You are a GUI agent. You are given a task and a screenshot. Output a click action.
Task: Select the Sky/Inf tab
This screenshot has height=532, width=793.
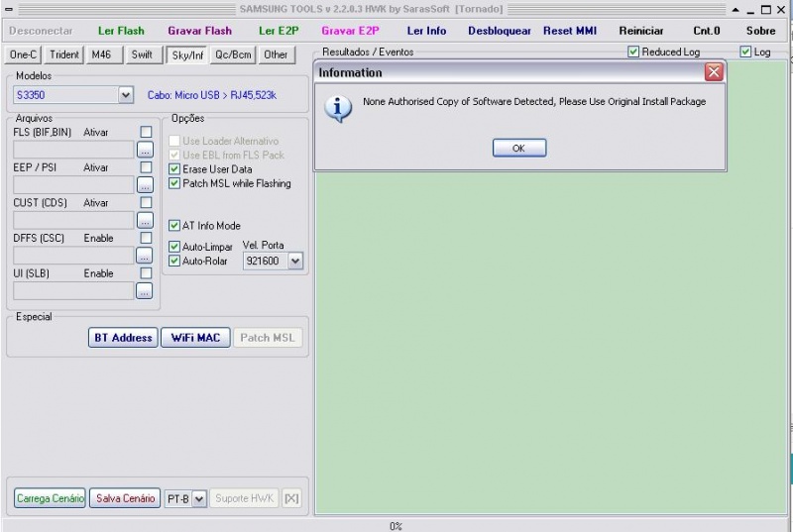pos(187,55)
